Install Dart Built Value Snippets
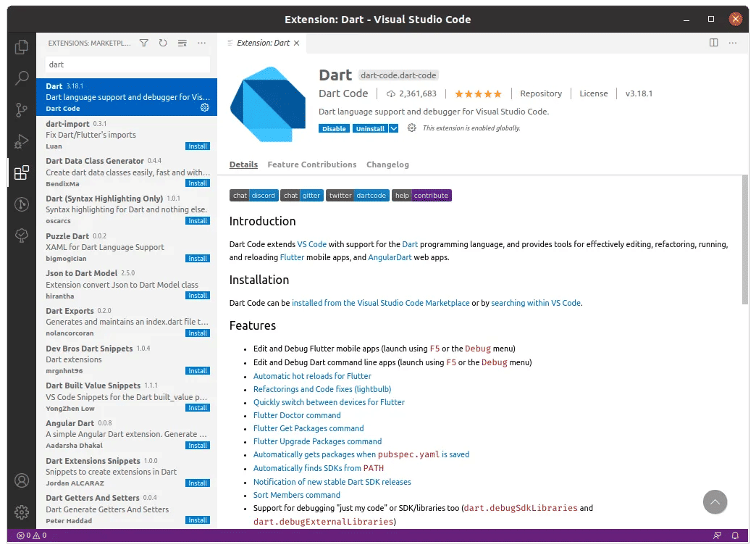Viewport: 756px width, 550px height. point(198,408)
